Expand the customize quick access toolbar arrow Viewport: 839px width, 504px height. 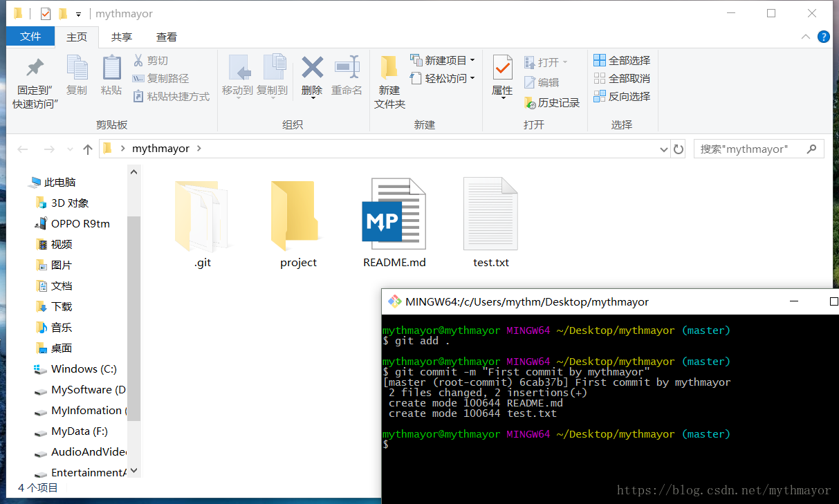point(78,14)
